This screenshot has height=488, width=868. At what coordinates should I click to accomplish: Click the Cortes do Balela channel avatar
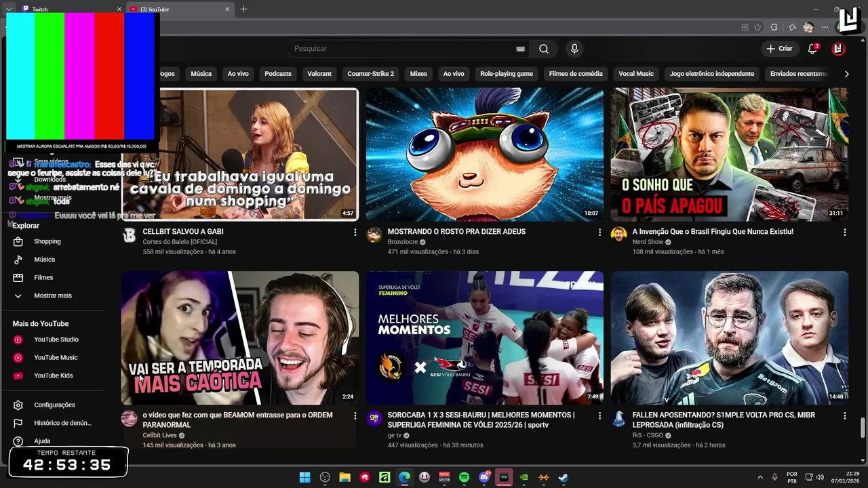coord(129,235)
